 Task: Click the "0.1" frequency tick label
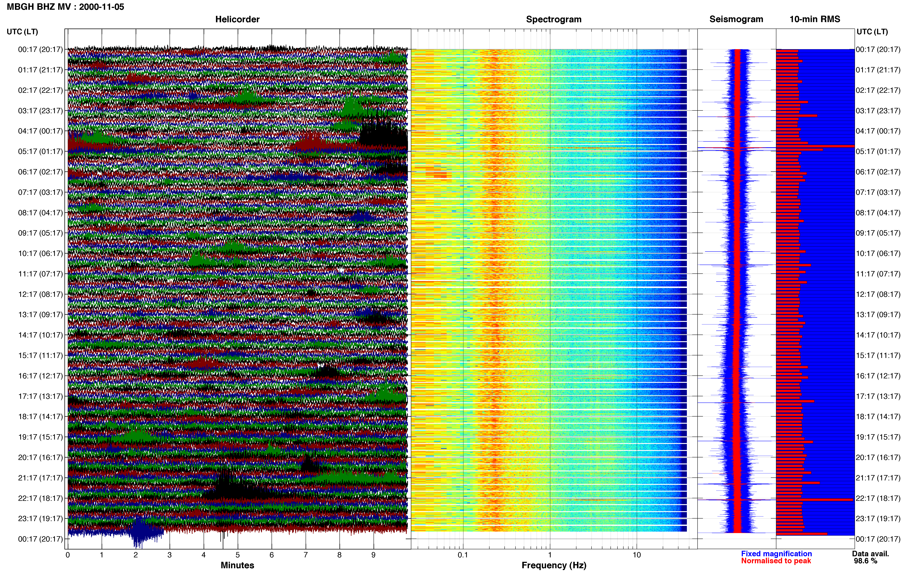[463, 555]
